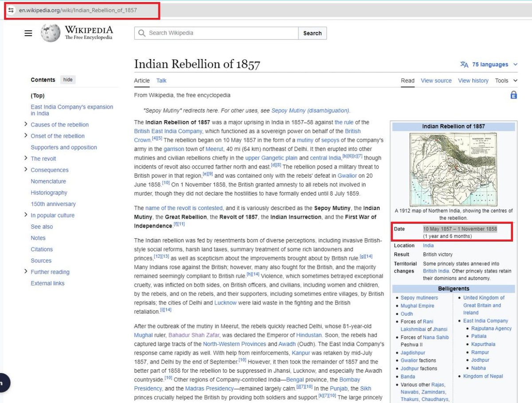
Task: Jump to (Top) in contents
Action: (38, 95)
